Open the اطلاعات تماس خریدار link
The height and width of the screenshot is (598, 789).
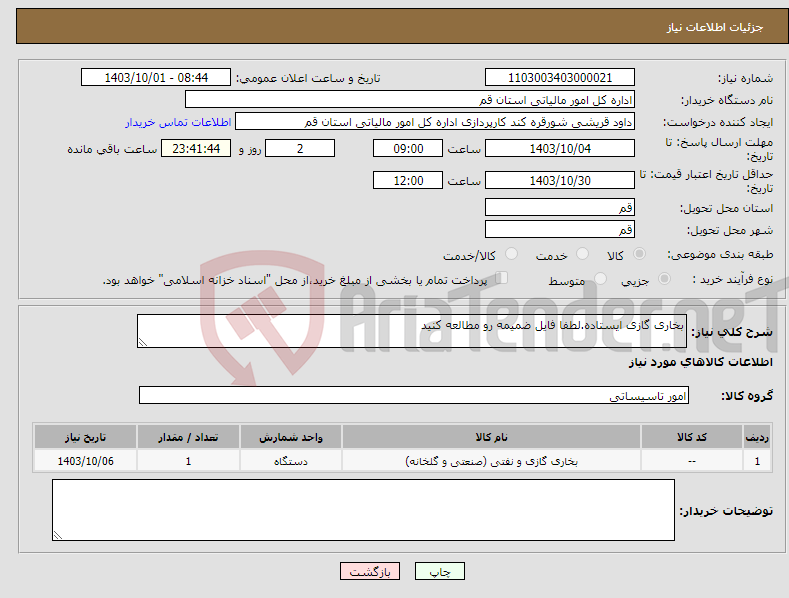(178, 122)
